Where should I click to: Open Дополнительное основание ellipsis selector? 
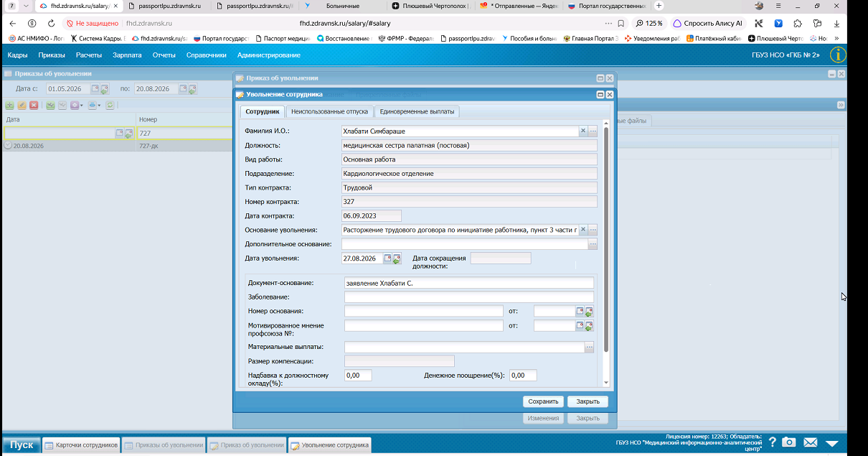pos(593,244)
